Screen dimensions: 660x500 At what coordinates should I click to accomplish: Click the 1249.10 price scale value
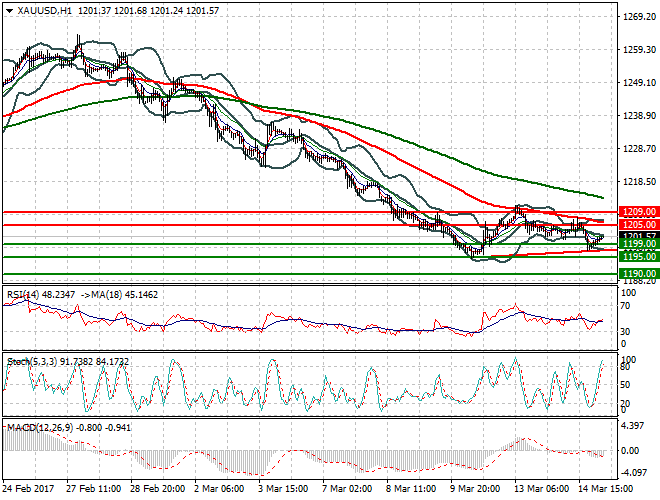tap(636, 83)
